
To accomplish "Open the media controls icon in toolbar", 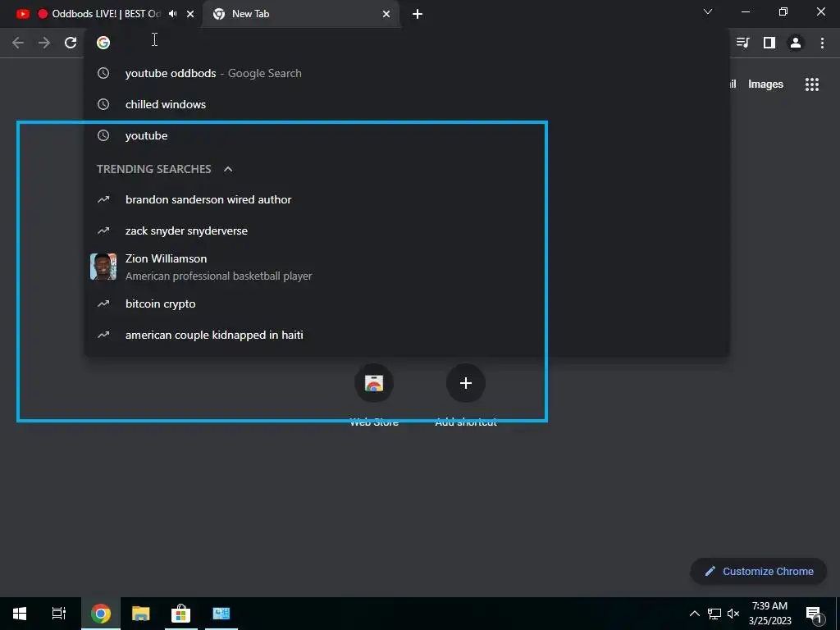I will coord(742,43).
